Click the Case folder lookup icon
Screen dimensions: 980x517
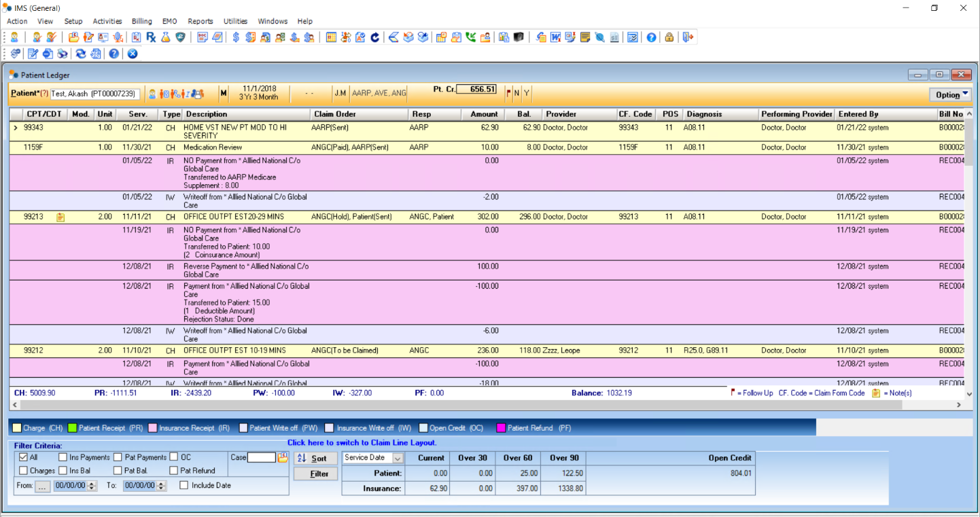283,458
